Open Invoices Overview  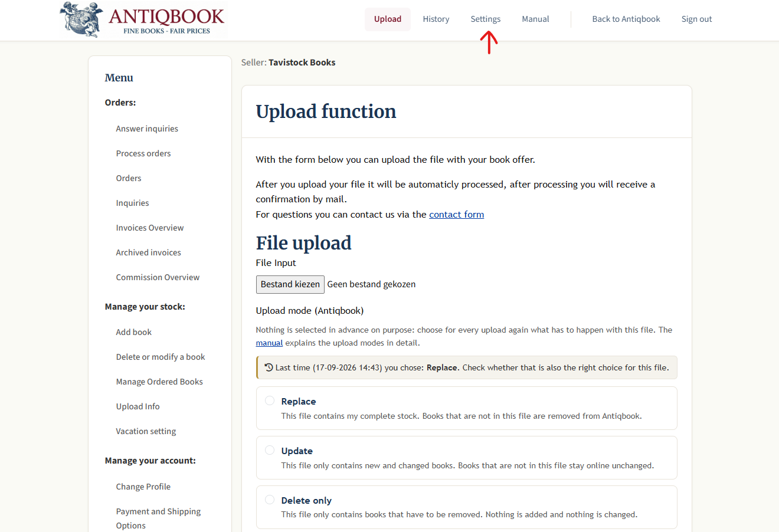150,228
